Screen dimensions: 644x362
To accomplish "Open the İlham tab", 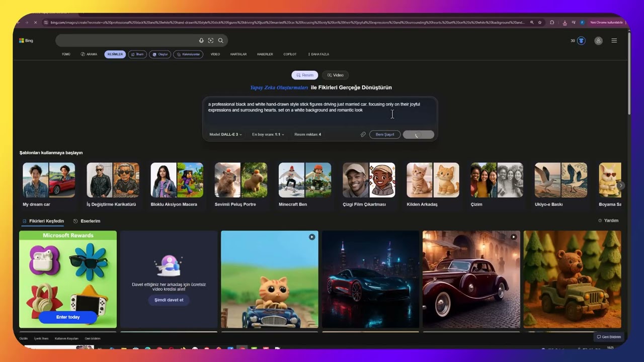I will point(137,54).
